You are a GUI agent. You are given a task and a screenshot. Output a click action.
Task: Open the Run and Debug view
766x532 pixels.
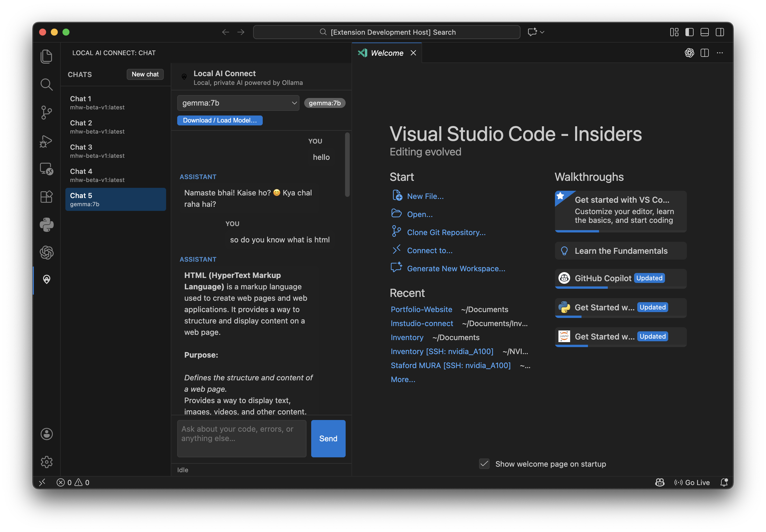click(x=46, y=141)
